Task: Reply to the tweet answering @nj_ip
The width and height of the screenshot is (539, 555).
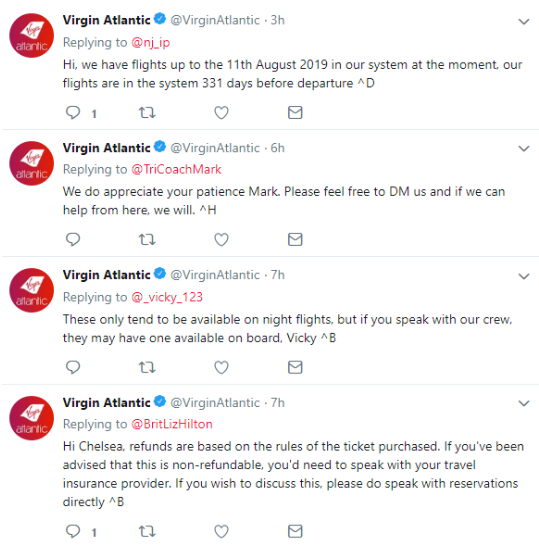Action: tap(73, 113)
